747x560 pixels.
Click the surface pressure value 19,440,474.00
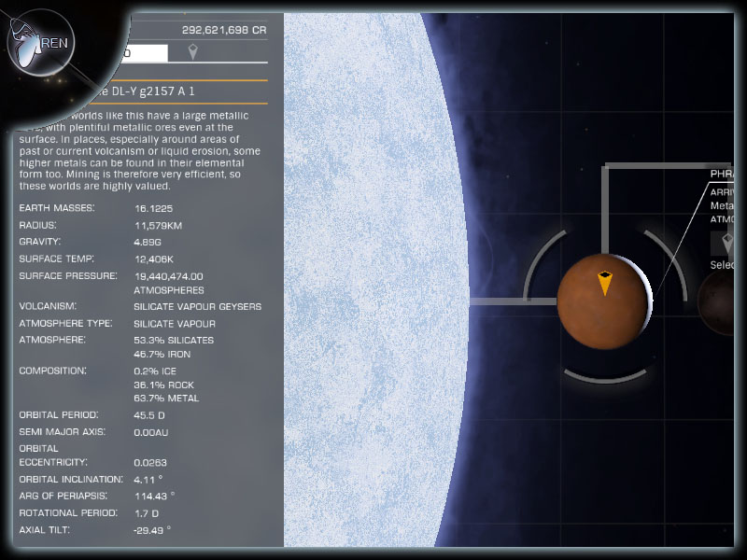click(169, 276)
